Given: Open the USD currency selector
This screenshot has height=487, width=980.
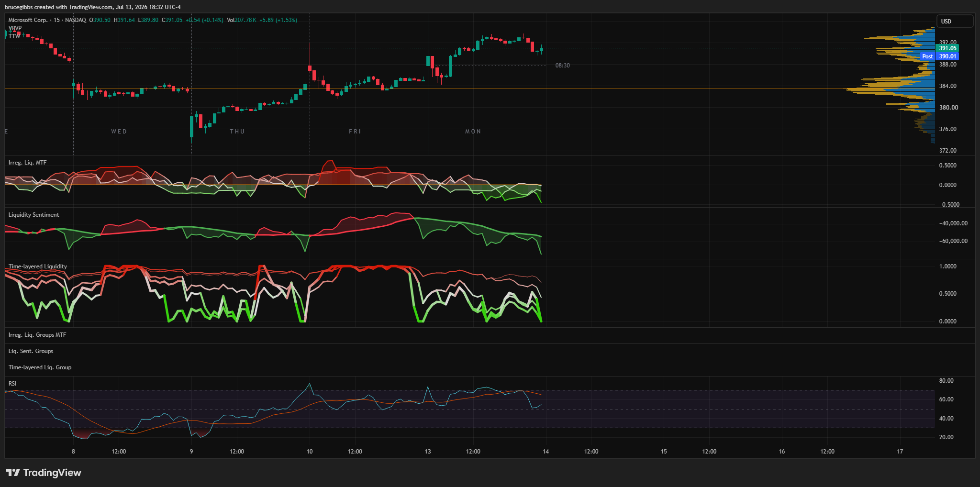Looking at the screenshot, I should (x=955, y=21).
